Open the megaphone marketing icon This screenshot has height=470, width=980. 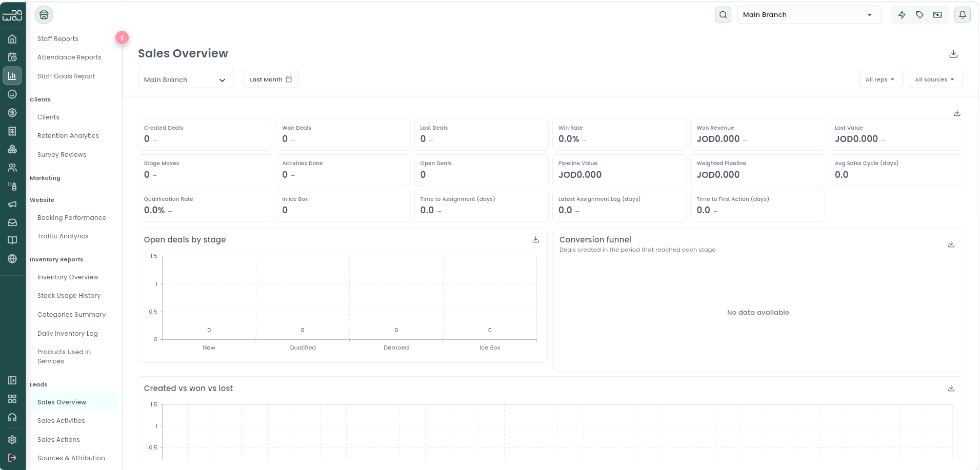tap(12, 204)
